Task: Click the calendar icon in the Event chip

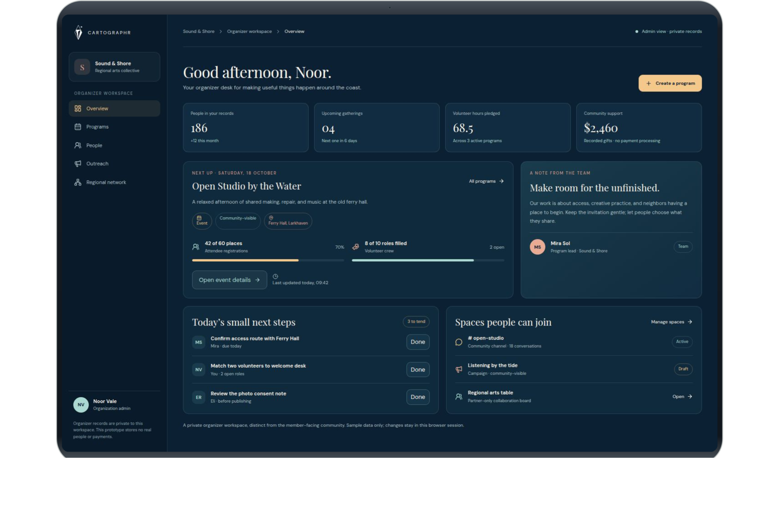Action: (x=199, y=218)
